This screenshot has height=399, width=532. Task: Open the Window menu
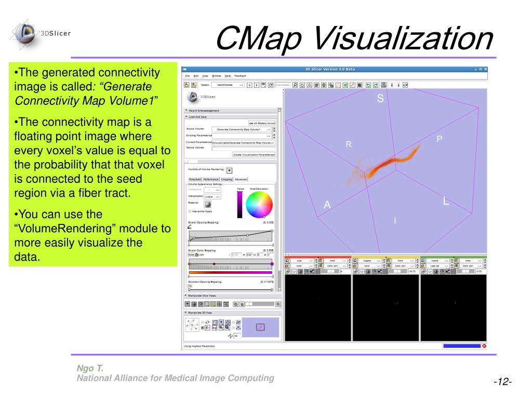point(216,76)
